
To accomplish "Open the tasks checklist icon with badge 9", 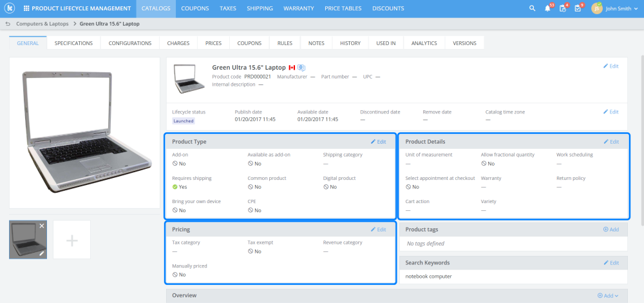I will (x=578, y=8).
